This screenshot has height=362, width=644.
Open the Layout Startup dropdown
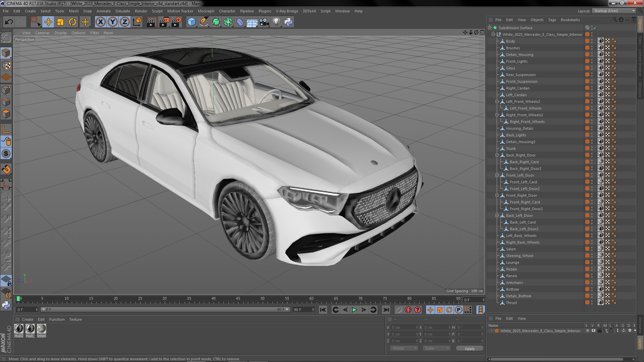(614, 11)
